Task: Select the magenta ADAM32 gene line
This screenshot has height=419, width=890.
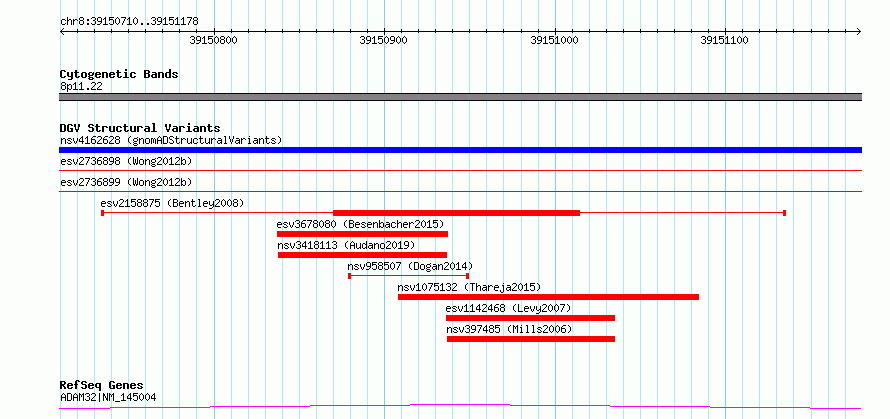Action: click(x=460, y=406)
